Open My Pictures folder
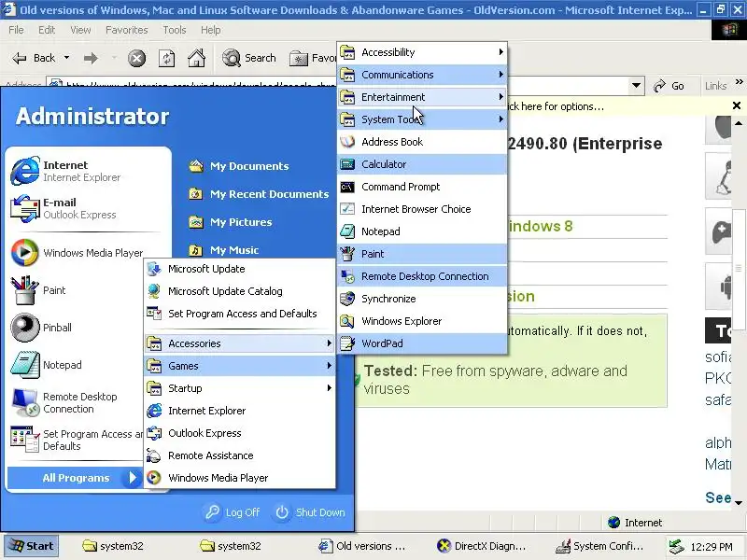 tap(230, 222)
